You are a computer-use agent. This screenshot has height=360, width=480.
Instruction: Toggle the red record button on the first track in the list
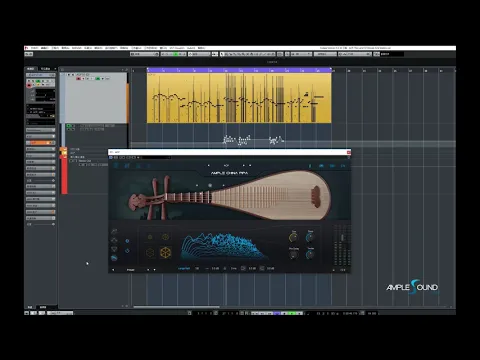[78, 79]
